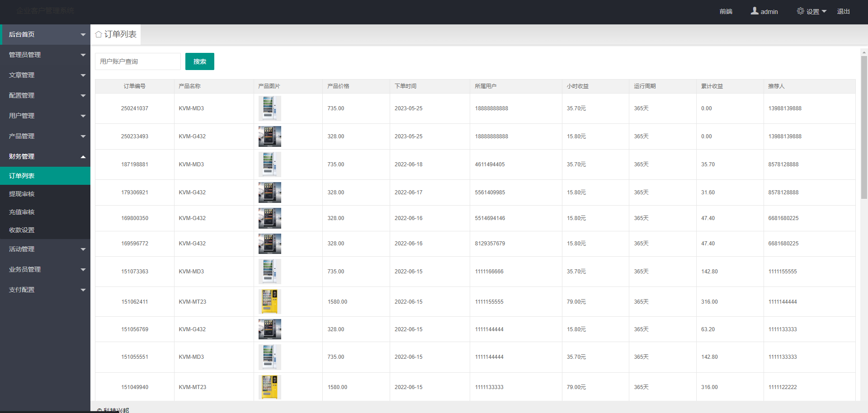Viewport: 868px width, 413px height.
Task: Select order number 187198881 cell
Action: (135, 164)
